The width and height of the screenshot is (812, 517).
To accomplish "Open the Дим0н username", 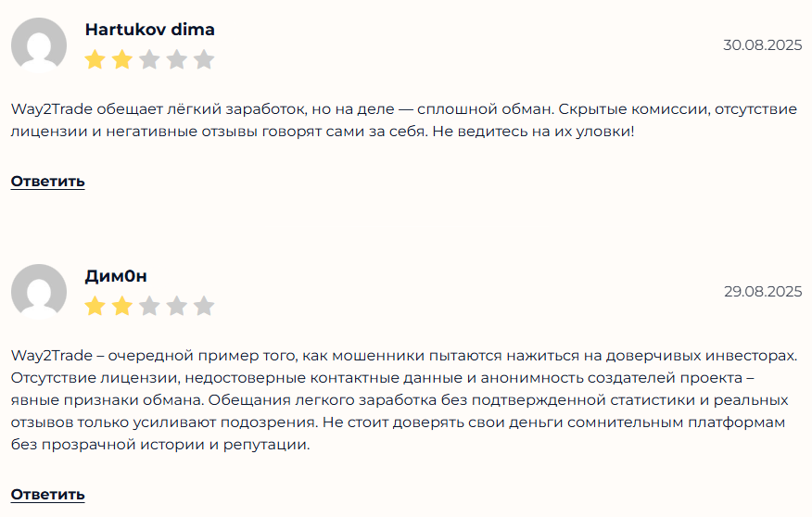I will pos(116,276).
